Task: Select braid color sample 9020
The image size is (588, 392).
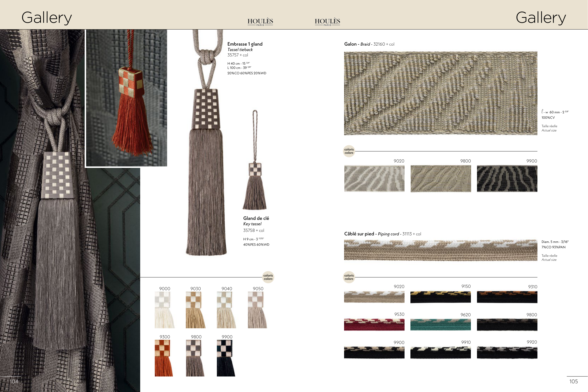Action: point(374,178)
